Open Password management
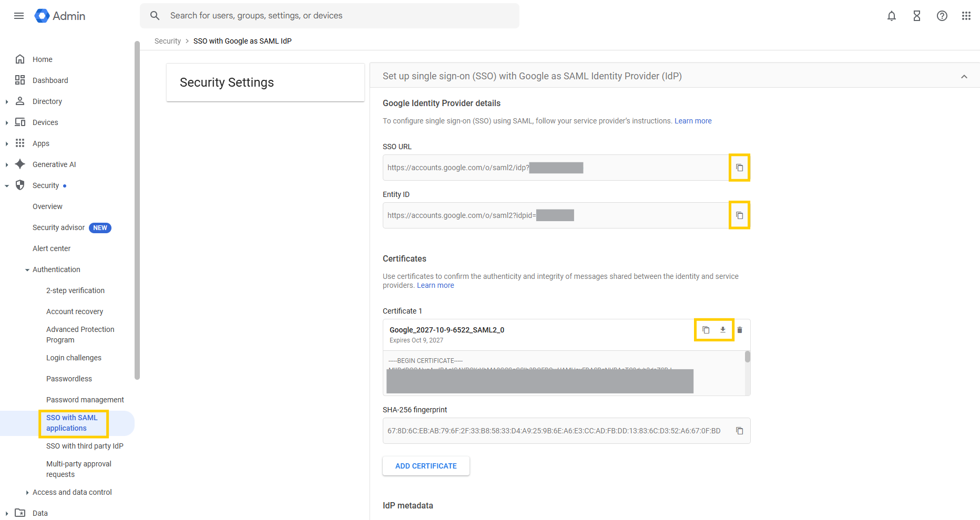The width and height of the screenshot is (980, 520). pos(85,400)
